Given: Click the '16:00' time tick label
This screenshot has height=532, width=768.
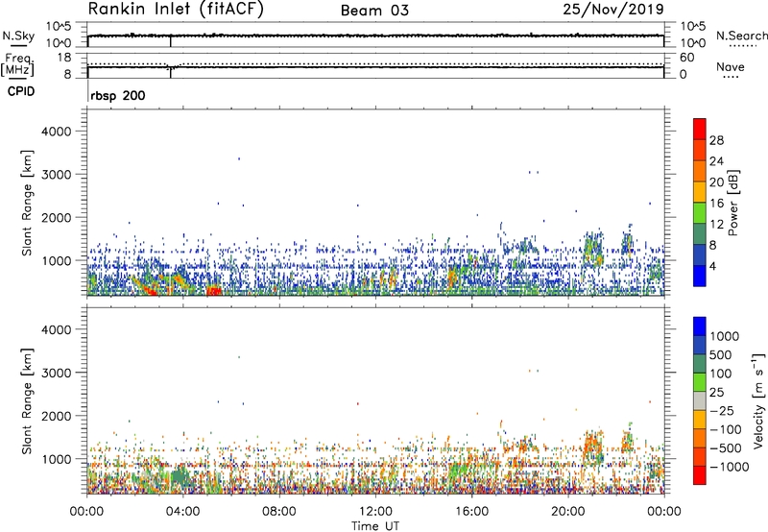Looking at the screenshot, I should pyautogui.click(x=471, y=512).
